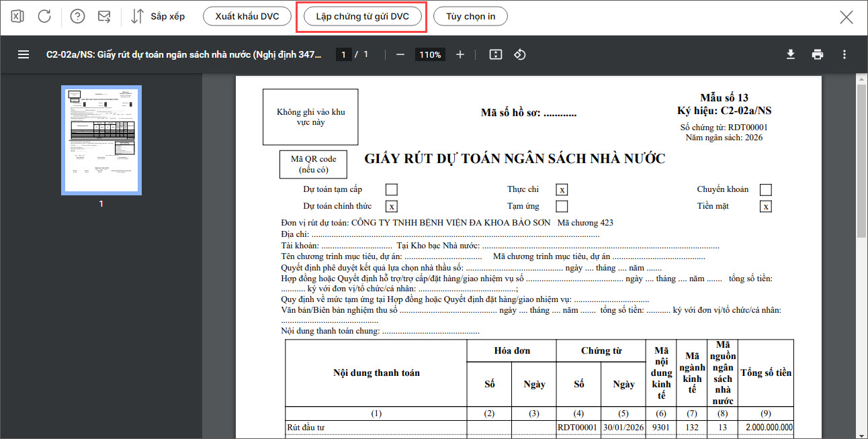Click the Dự toán tạm cấp checkbox
Screen dimensions: 868x439
392,190
